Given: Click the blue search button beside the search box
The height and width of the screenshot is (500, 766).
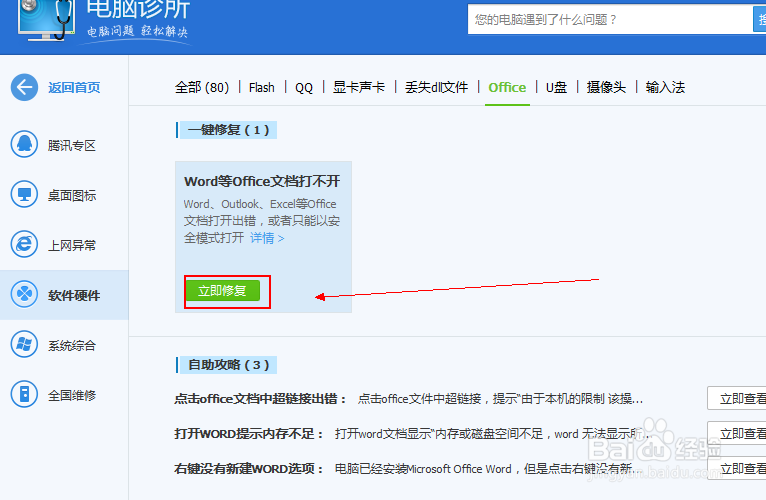Looking at the screenshot, I should pos(760,20).
